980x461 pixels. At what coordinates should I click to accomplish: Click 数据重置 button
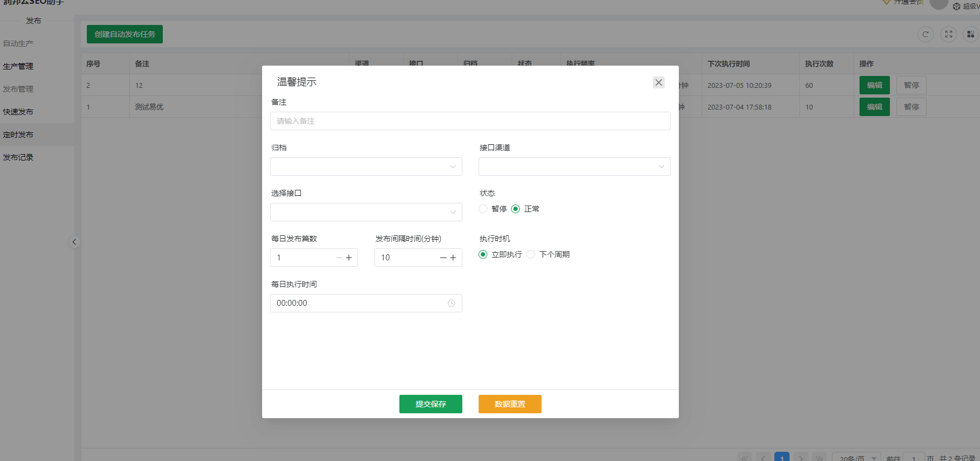click(510, 404)
